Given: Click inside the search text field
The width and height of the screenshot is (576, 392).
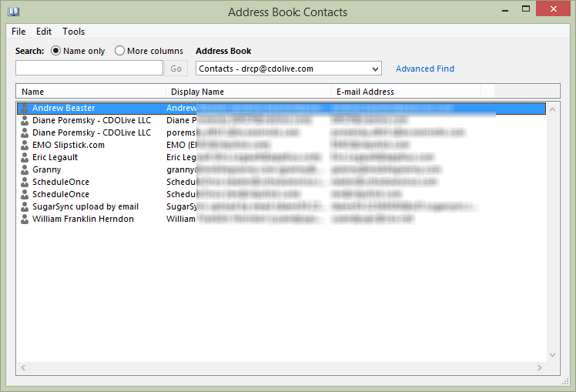Looking at the screenshot, I should click(89, 69).
